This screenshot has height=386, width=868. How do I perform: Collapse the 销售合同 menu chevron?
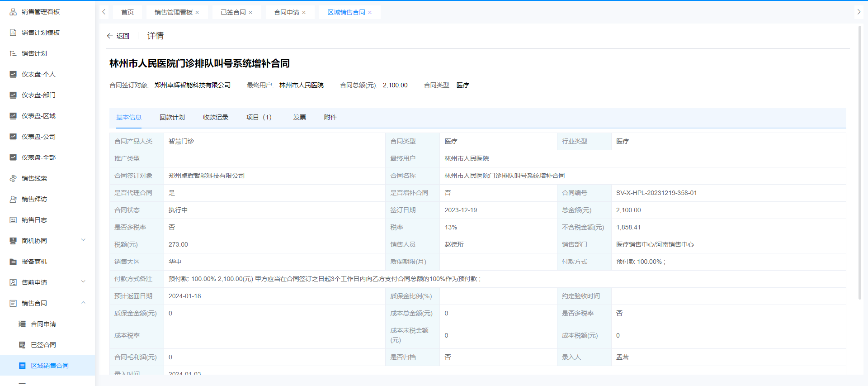pos(83,303)
